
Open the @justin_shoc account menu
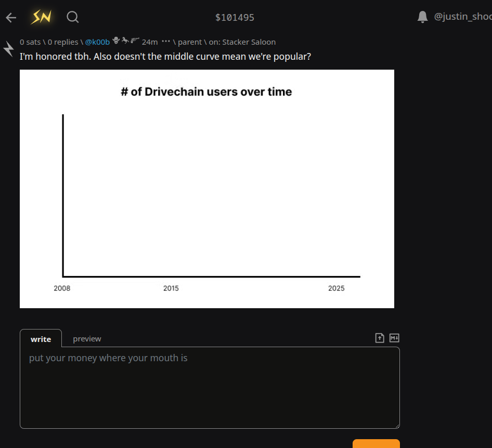(x=462, y=17)
